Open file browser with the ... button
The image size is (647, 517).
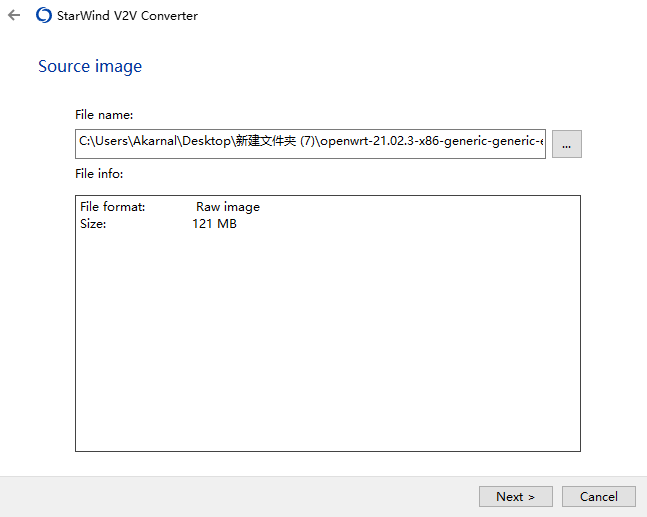click(x=567, y=144)
